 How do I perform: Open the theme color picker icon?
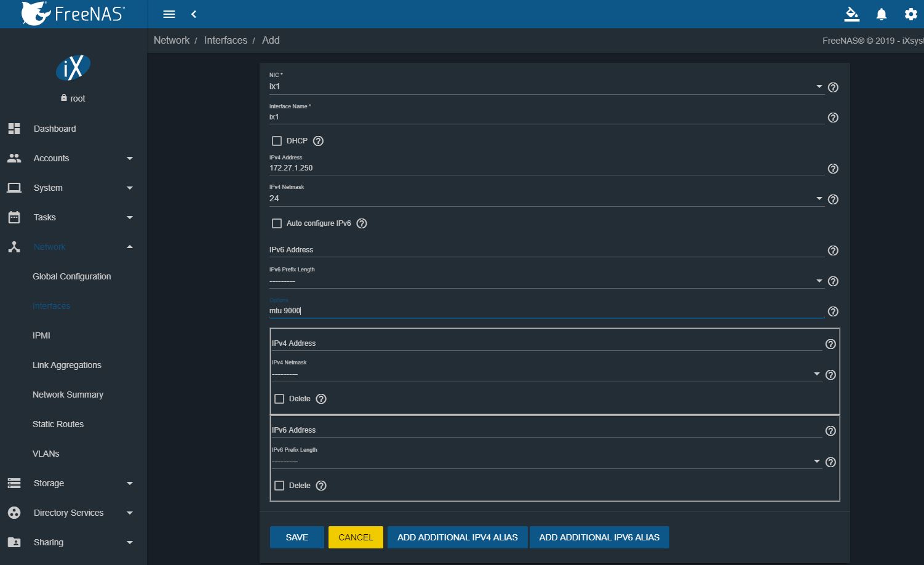pos(851,14)
